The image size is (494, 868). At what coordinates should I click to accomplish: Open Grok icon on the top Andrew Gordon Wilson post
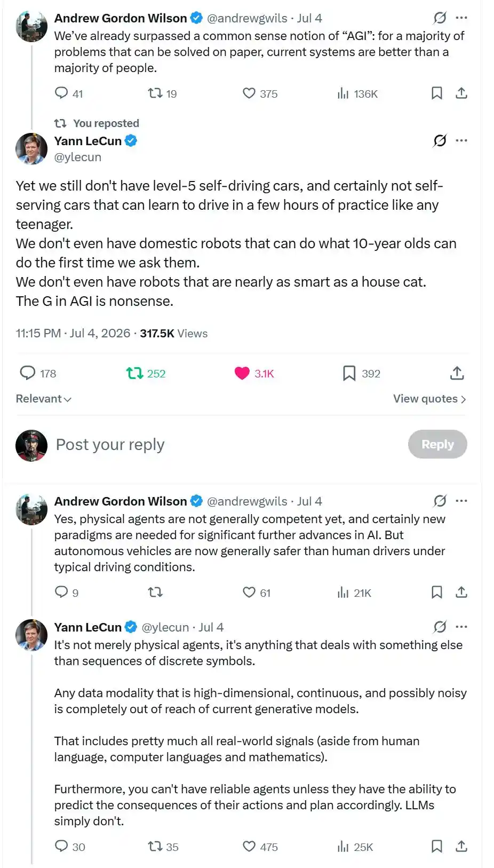click(440, 18)
